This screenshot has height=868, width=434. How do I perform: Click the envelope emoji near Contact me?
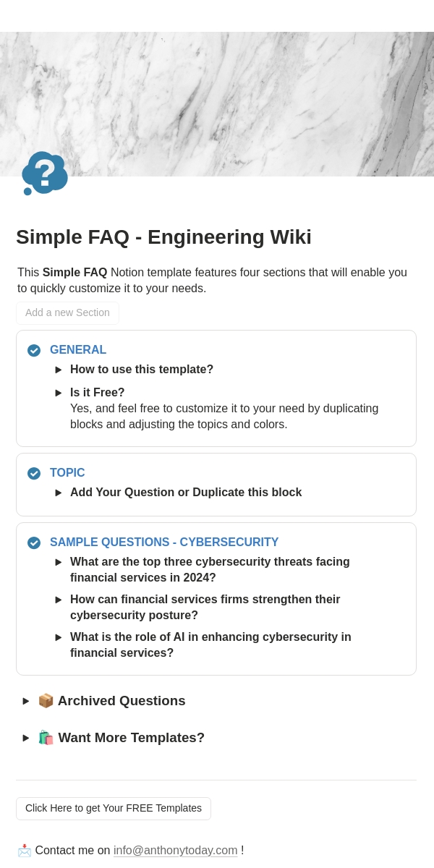[x=25, y=851]
